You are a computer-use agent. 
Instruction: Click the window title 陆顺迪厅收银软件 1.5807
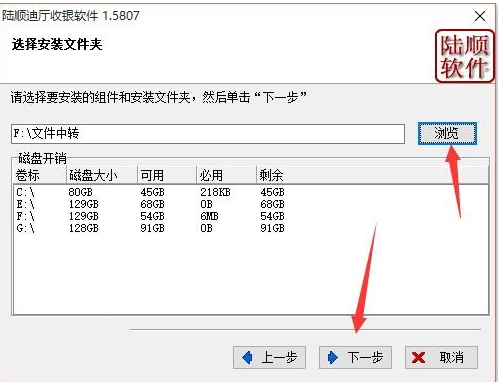pos(71,16)
